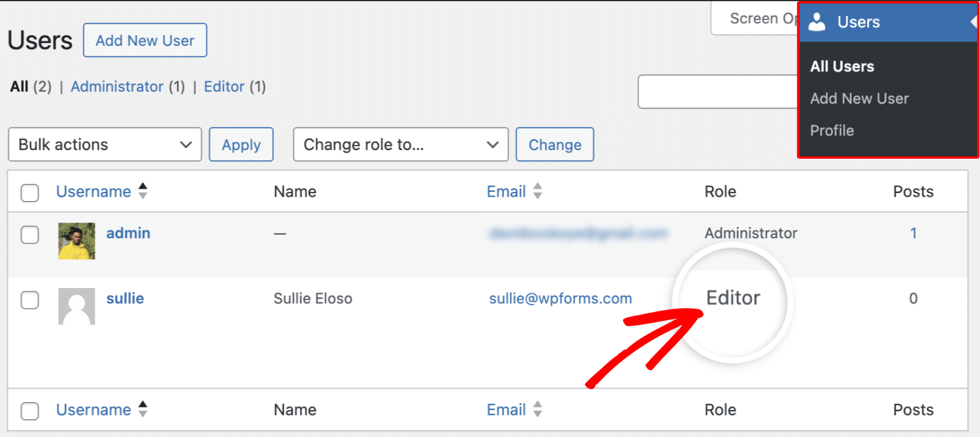Viewport: 980px width, 437px height.
Task: Click the Add New User button
Action: pyautogui.click(x=145, y=40)
